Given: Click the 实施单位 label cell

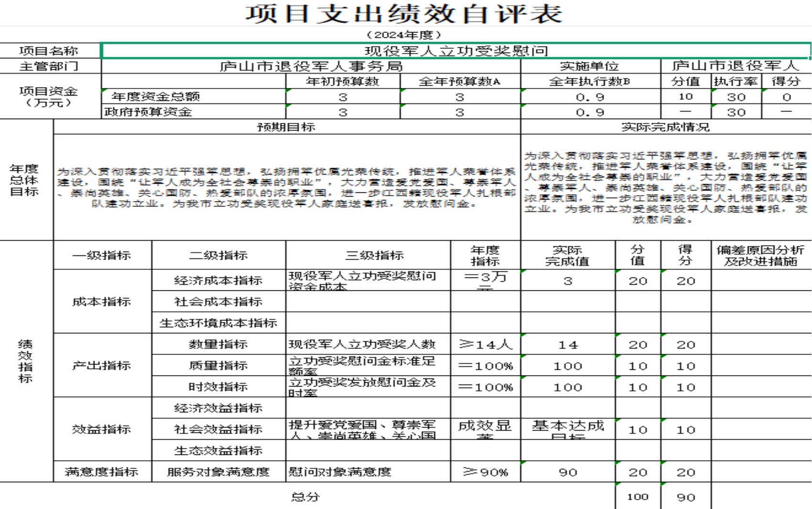Looking at the screenshot, I should point(589,66).
